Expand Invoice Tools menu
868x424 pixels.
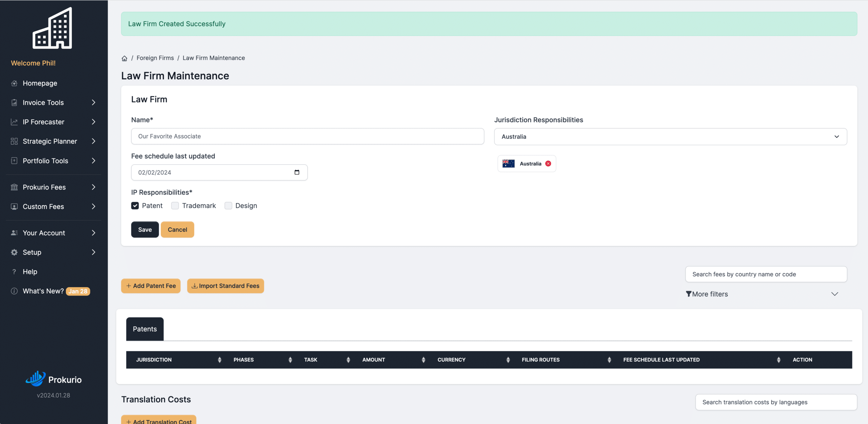point(54,102)
